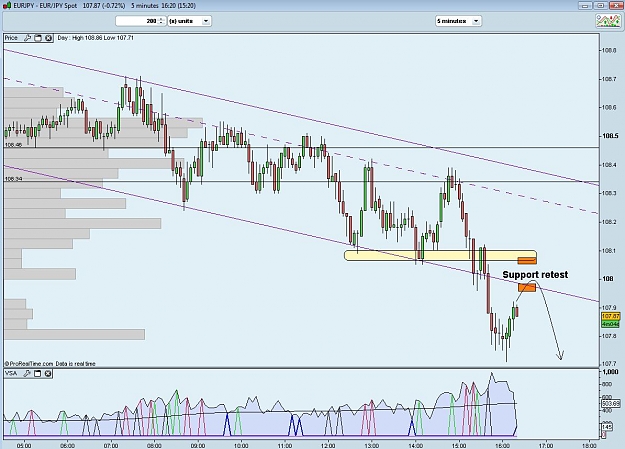Click the 'Support retest' annotation text

pos(535,274)
